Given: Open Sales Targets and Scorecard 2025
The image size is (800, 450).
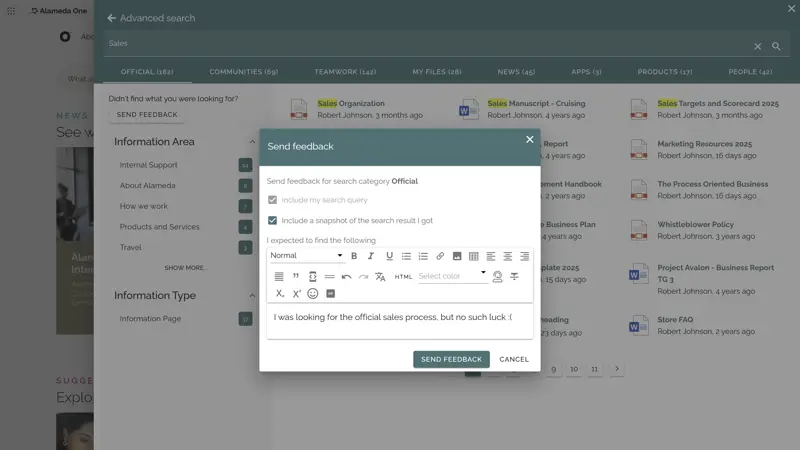Looking at the screenshot, I should pyautogui.click(x=718, y=104).
